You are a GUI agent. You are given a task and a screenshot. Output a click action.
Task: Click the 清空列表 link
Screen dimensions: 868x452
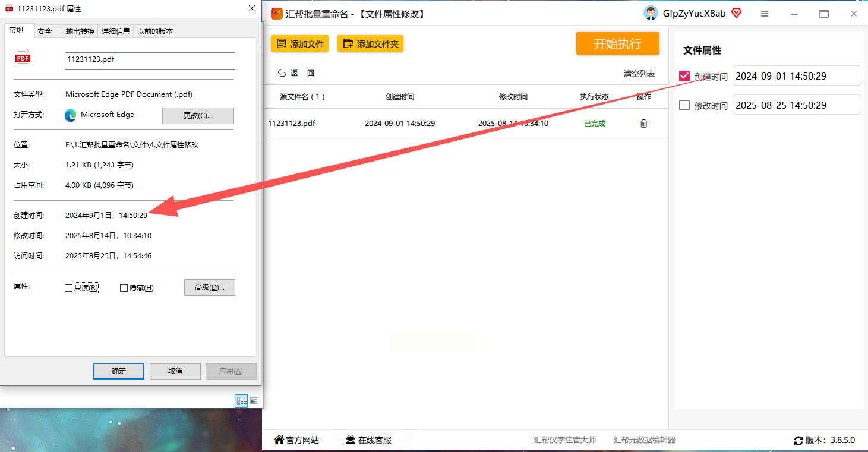point(639,74)
